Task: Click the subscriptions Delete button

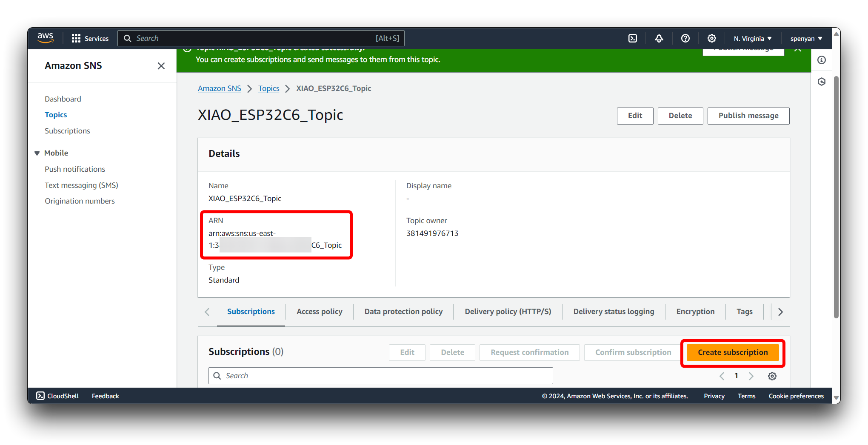Action: click(453, 352)
